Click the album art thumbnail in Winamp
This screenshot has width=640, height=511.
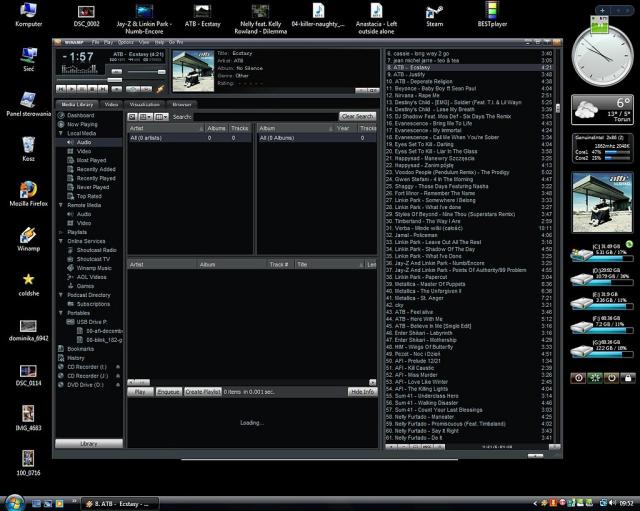(x=193, y=71)
